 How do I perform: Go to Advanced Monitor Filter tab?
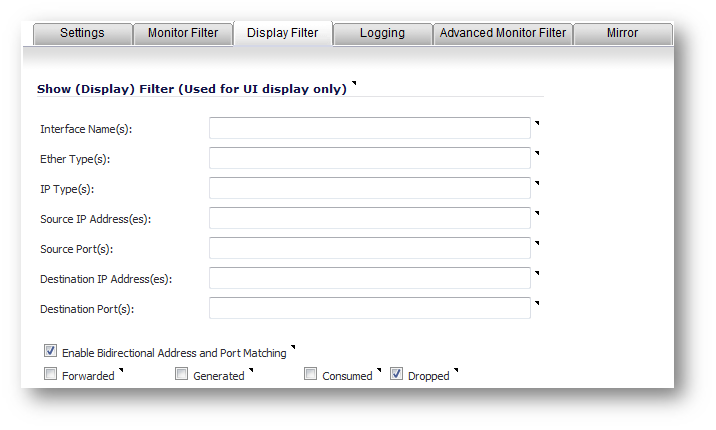click(503, 33)
